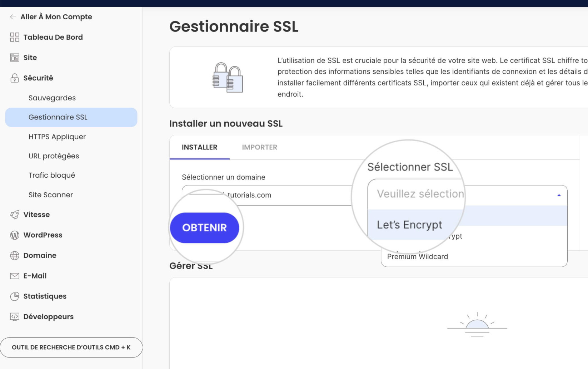Screen dimensions: 588x369
Task: Click the Installer un nouveau SSL heading
Action: pyautogui.click(x=226, y=124)
